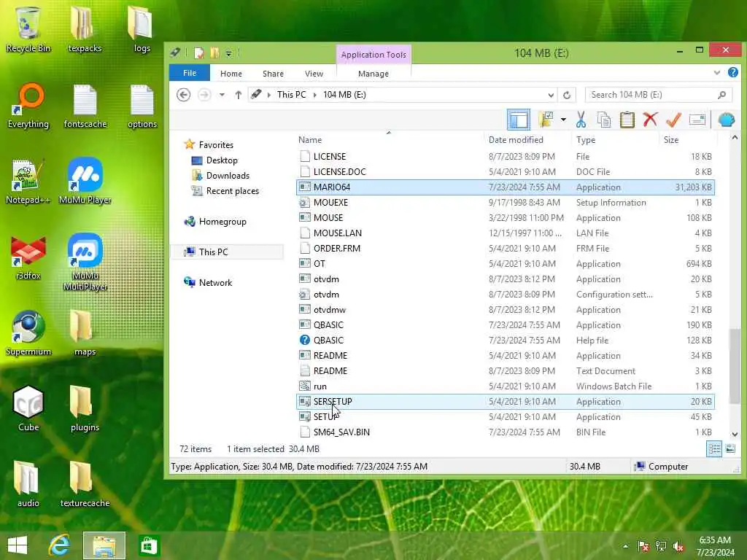Select the LICENSE.DOC file
The image size is (747, 560).
click(x=506, y=172)
